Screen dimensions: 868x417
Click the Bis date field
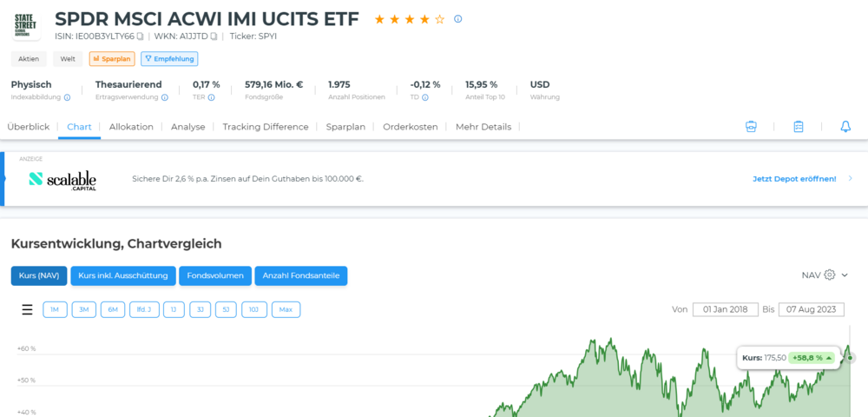[x=812, y=309]
